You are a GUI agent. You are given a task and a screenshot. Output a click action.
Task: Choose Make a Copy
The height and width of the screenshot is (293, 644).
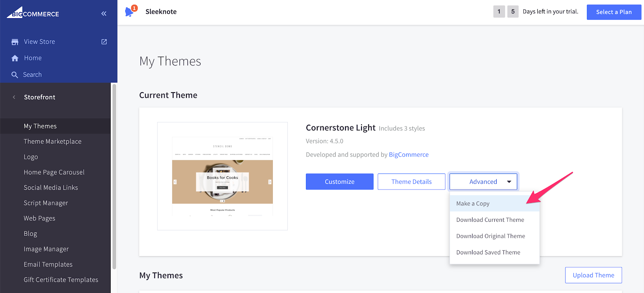(494, 204)
